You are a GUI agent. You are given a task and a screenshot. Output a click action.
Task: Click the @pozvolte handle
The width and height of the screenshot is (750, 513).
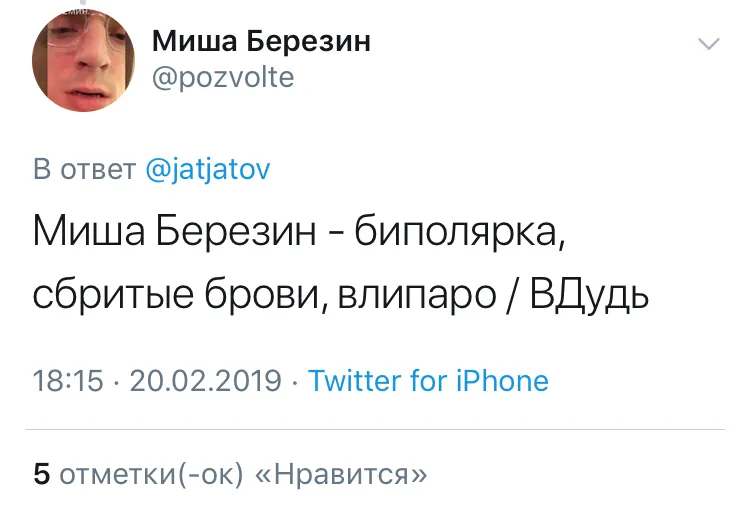[x=223, y=78]
